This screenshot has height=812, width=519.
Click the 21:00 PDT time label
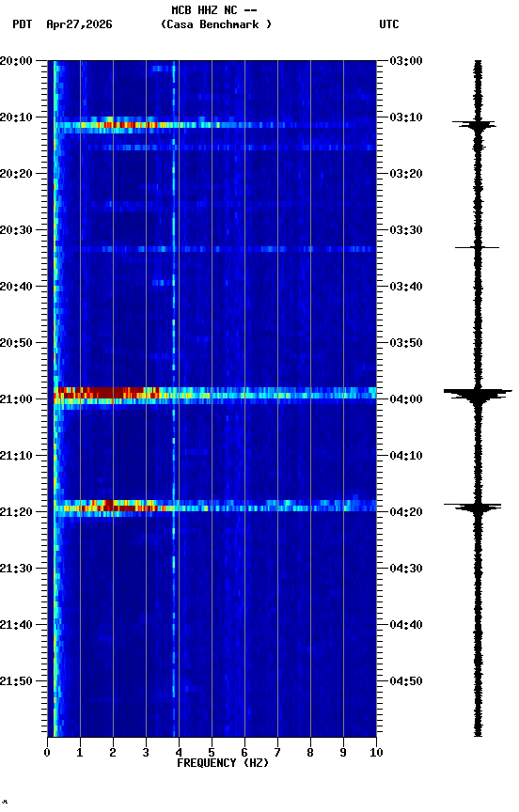16,399
